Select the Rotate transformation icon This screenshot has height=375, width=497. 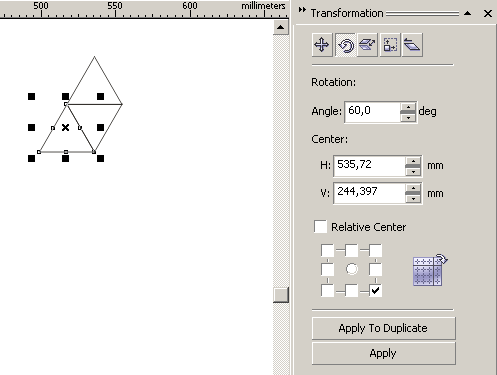pos(346,45)
